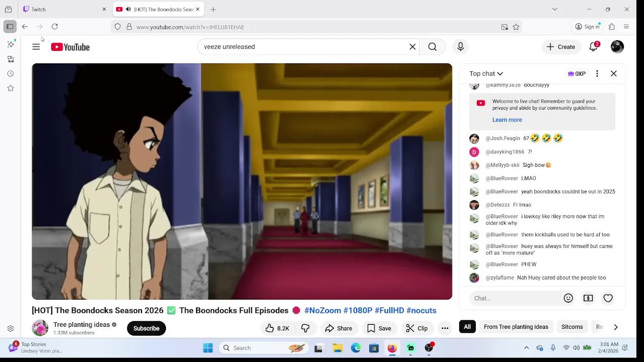View the 0XP crown badge

coord(577,73)
